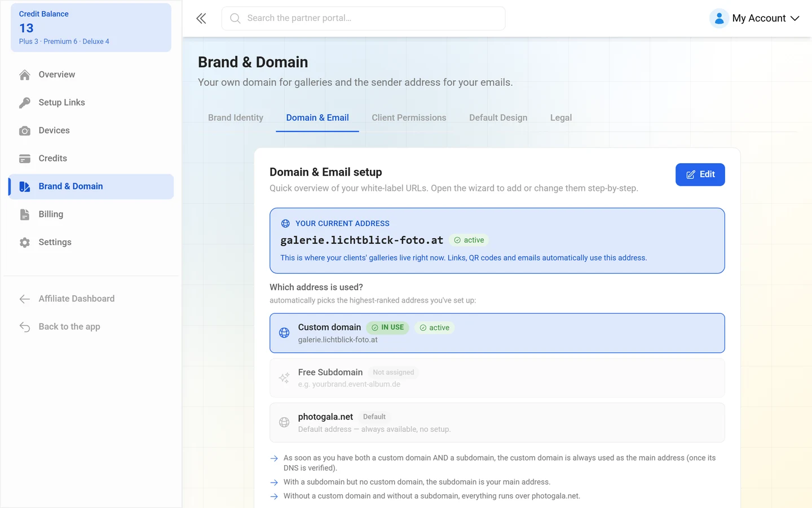Click the Brand & Domain paint icon
Screen dimensions: 812x508
click(x=25, y=186)
